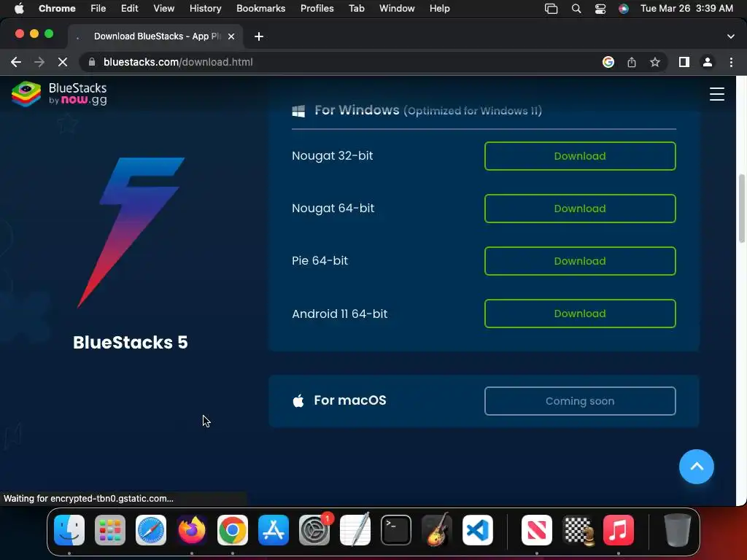This screenshot has height=560, width=747.
Task: Open Chrome three-dot menu
Action: (x=731, y=62)
